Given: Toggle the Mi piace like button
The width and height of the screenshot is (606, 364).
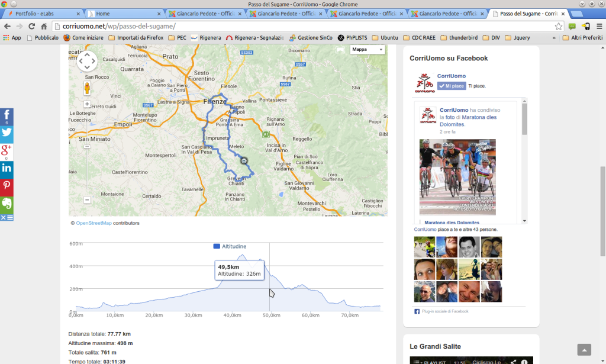Looking at the screenshot, I should (452, 86).
